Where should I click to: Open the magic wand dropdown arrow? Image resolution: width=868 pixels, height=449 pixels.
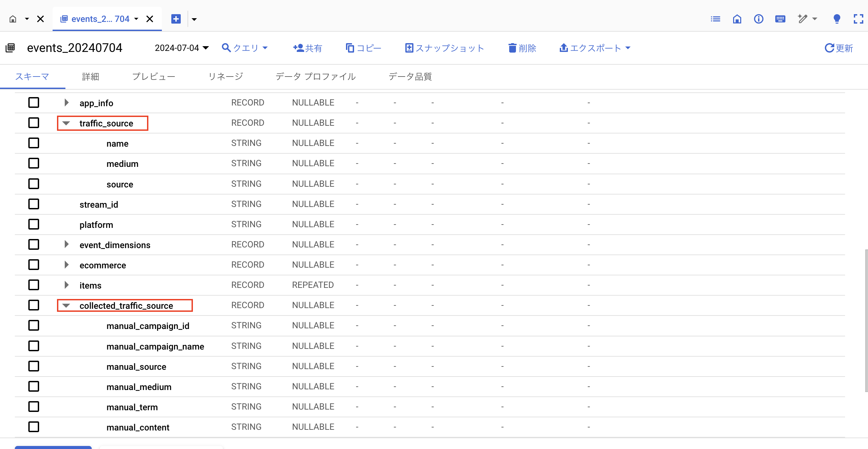coord(815,19)
